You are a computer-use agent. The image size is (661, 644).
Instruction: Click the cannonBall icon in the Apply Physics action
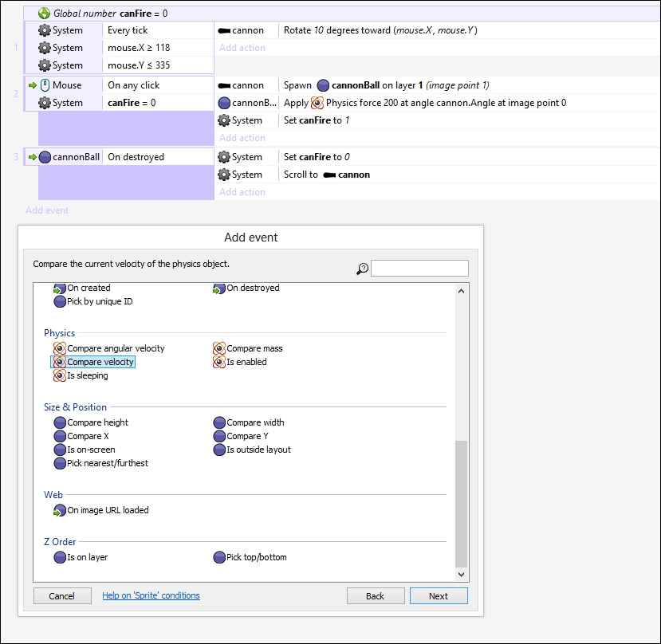click(x=224, y=103)
